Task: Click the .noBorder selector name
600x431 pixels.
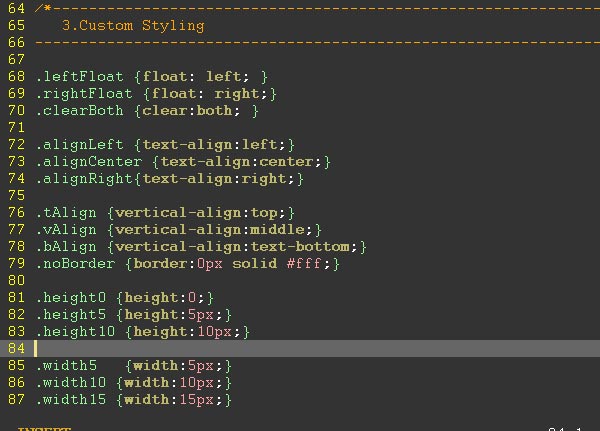Action: coord(75,264)
